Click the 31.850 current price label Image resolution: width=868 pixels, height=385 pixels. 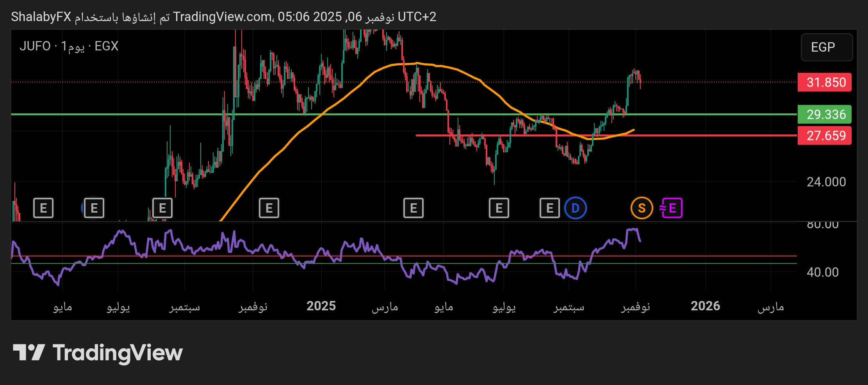coord(824,82)
